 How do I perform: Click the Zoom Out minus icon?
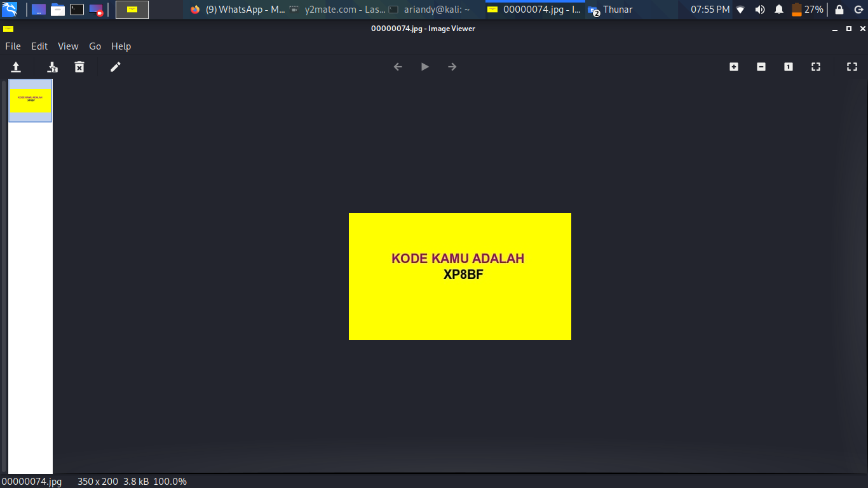click(x=761, y=67)
